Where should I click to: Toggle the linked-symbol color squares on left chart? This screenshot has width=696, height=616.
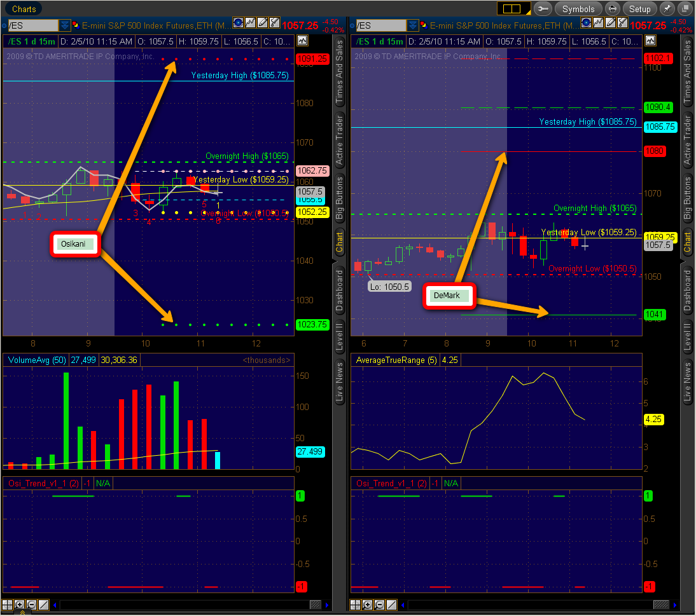[76, 25]
